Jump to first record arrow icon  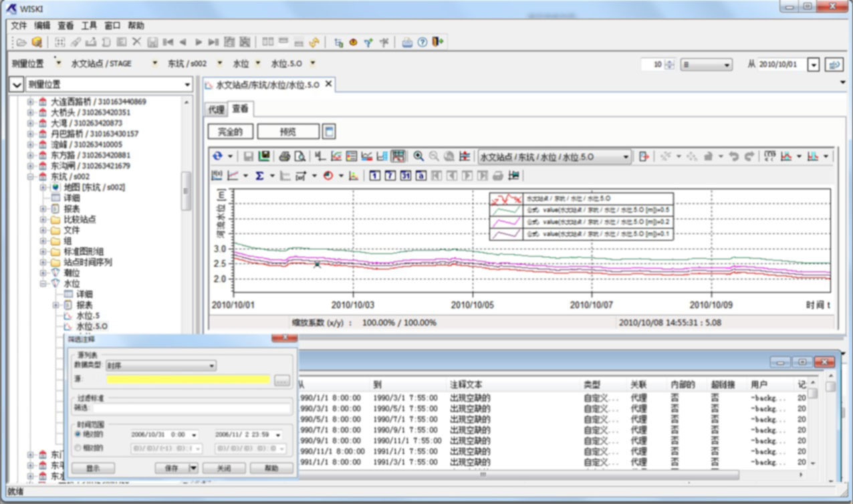pyautogui.click(x=168, y=41)
